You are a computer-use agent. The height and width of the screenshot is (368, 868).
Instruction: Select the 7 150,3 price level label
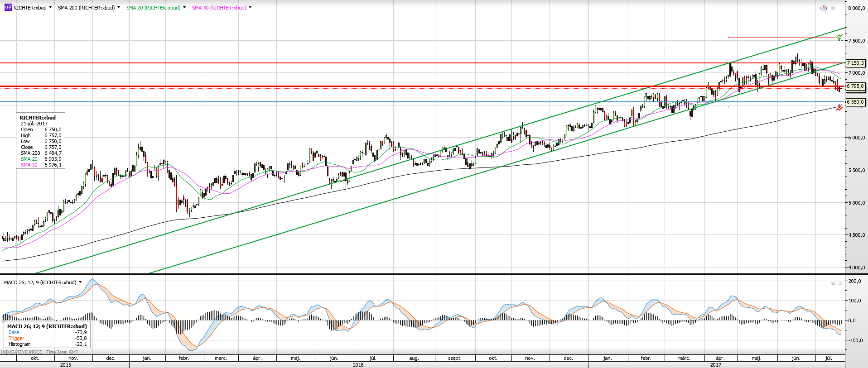tap(855, 63)
